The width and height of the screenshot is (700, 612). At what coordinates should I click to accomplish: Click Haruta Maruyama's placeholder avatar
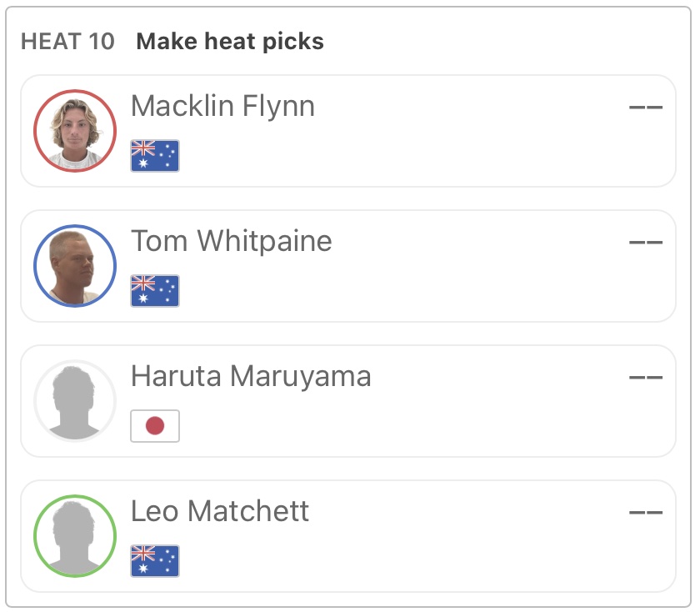click(75, 401)
